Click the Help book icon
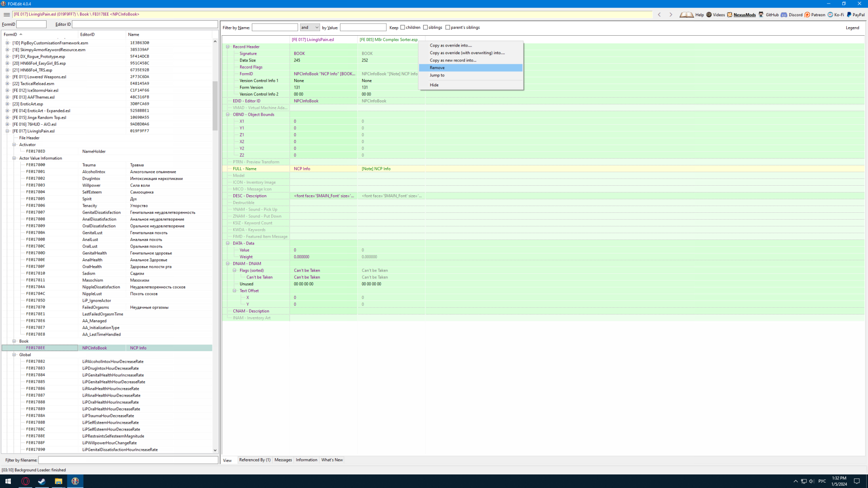 pyautogui.click(x=686, y=14)
